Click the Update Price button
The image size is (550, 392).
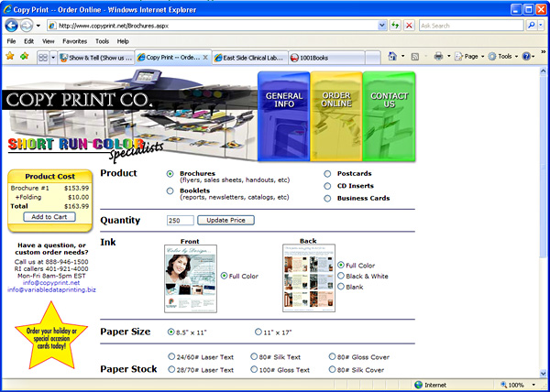tap(225, 221)
